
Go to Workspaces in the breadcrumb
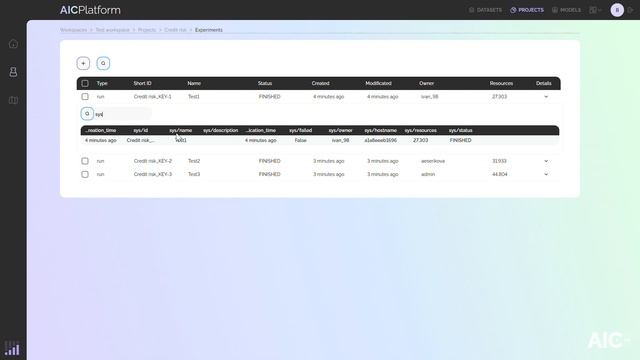(73, 30)
